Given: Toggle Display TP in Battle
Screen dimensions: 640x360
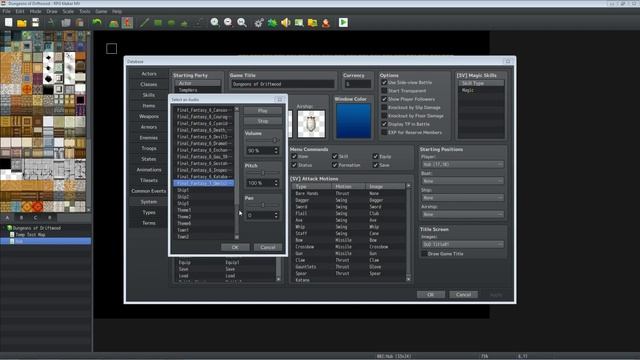Looking at the screenshot, I should (x=384, y=124).
